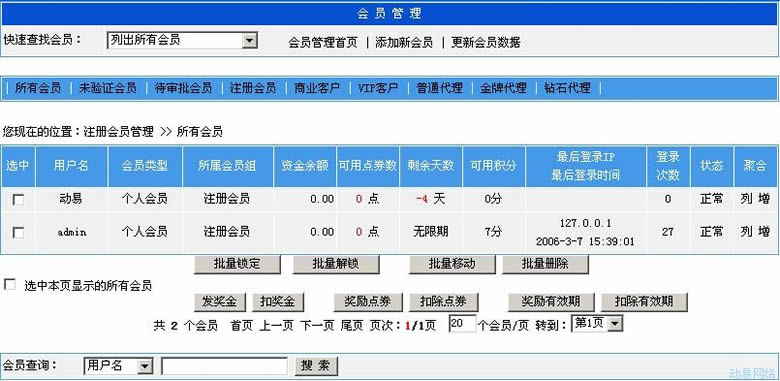Click the 批量解锁 button

click(x=336, y=264)
